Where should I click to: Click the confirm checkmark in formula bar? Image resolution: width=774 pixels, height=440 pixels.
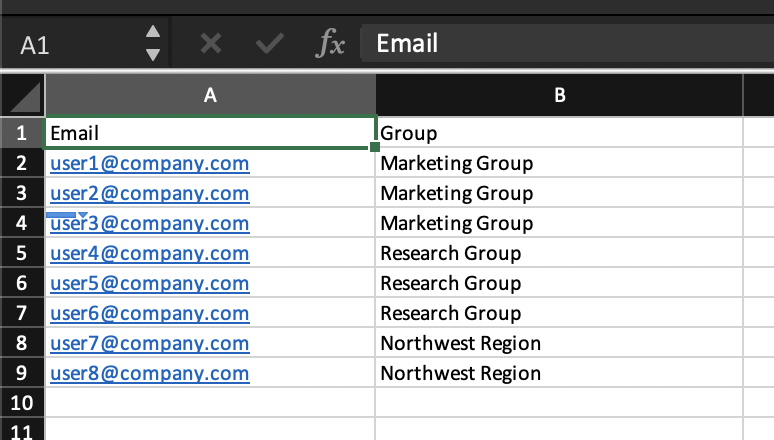pos(270,43)
